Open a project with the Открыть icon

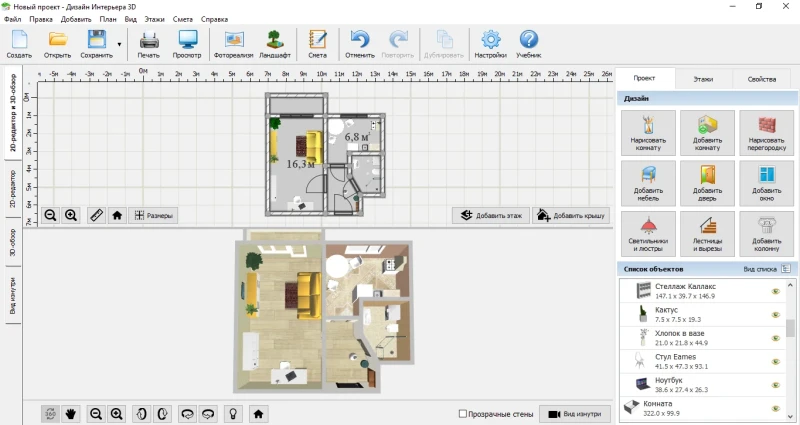(57, 44)
